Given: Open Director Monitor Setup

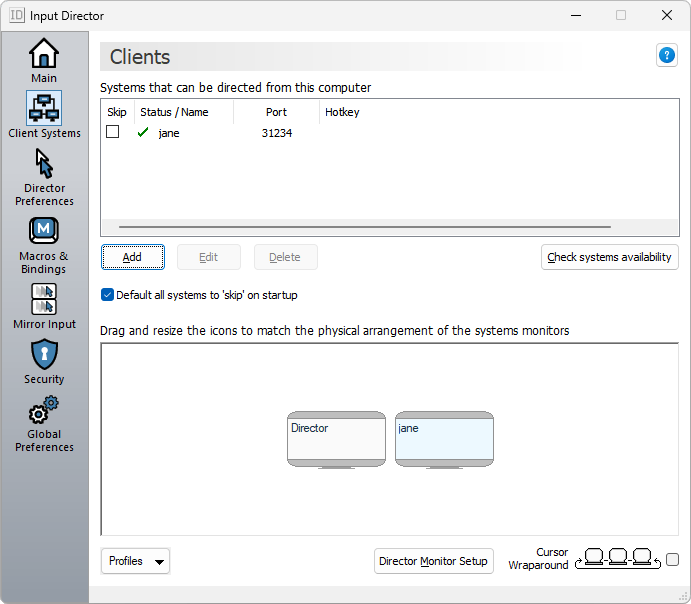Looking at the screenshot, I should tap(433, 561).
